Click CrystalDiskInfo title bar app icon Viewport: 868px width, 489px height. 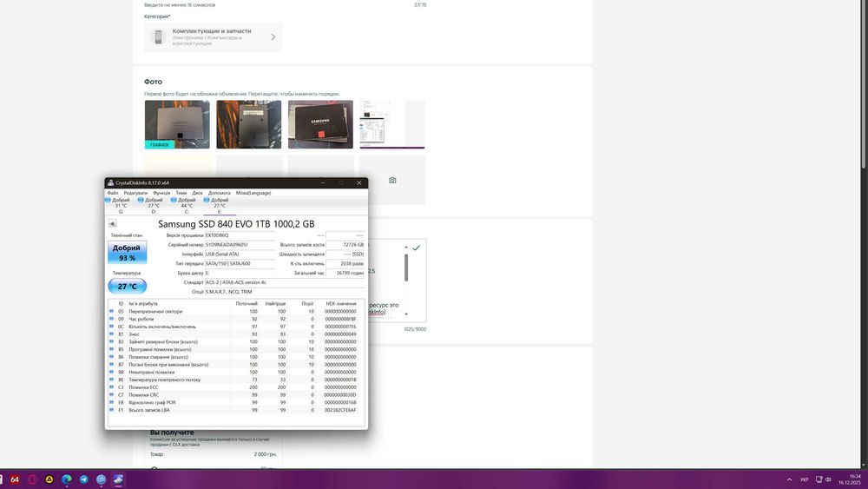(x=111, y=182)
